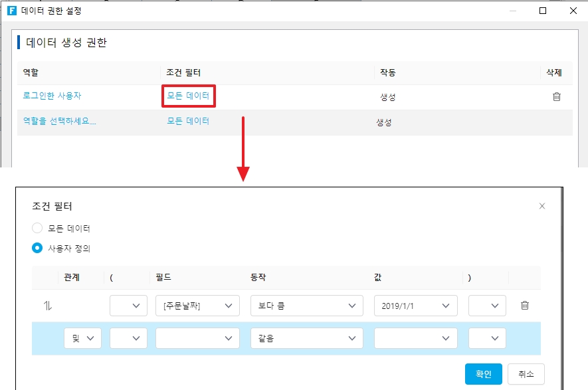588x390 pixels.
Task: Click 취소 button to cancel
Action: 526,374
